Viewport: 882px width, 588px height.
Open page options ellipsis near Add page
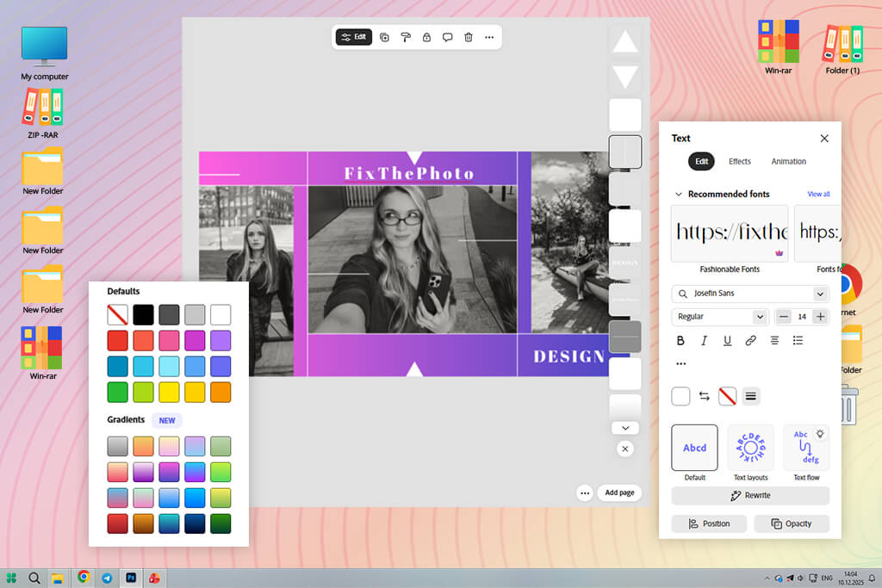pos(585,493)
